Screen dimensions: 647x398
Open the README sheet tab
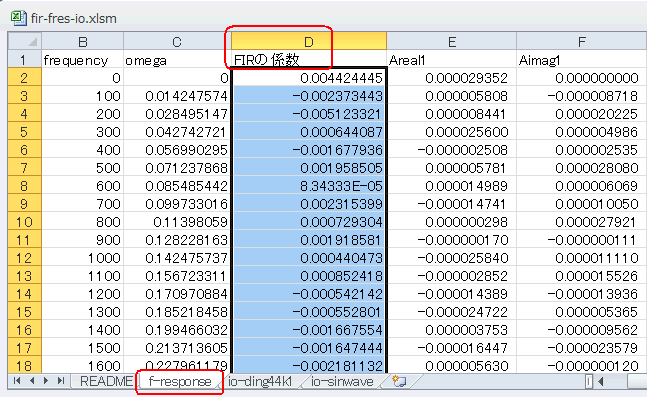tap(106, 381)
